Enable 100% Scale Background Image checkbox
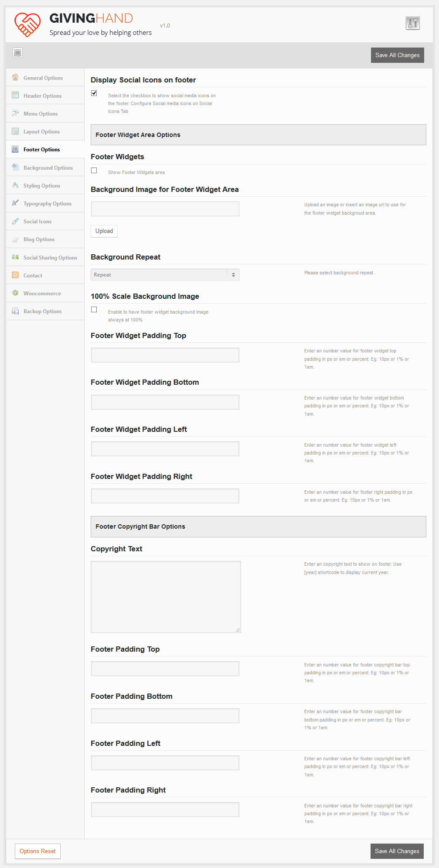Image resolution: width=439 pixels, height=868 pixels. tap(94, 310)
